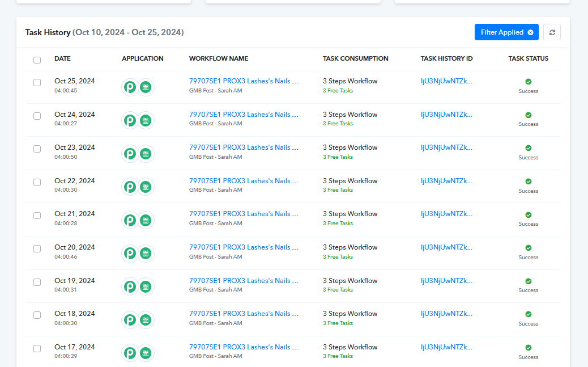Click the Pabbly P icon in Oct 17 row
The image size is (588, 367).
coord(130,353)
